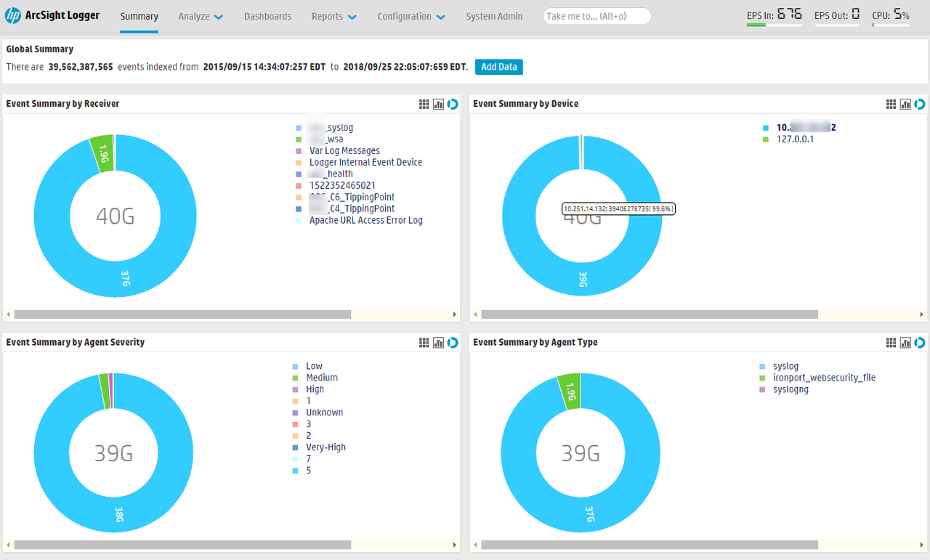Image resolution: width=930 pixels, height=560 pixels.
Task: Show bar chart view for Event Summary by Device
Action: [x=905, y=105]
